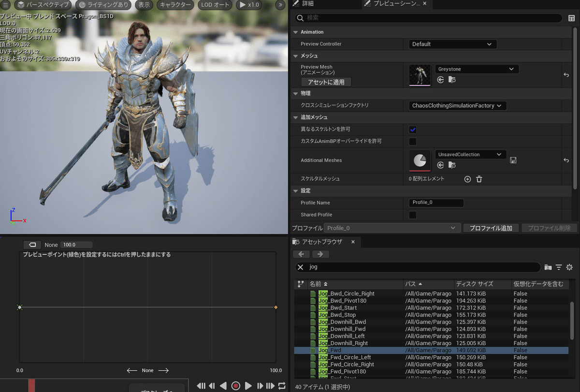Collapse the Animation section

[296, 32]
